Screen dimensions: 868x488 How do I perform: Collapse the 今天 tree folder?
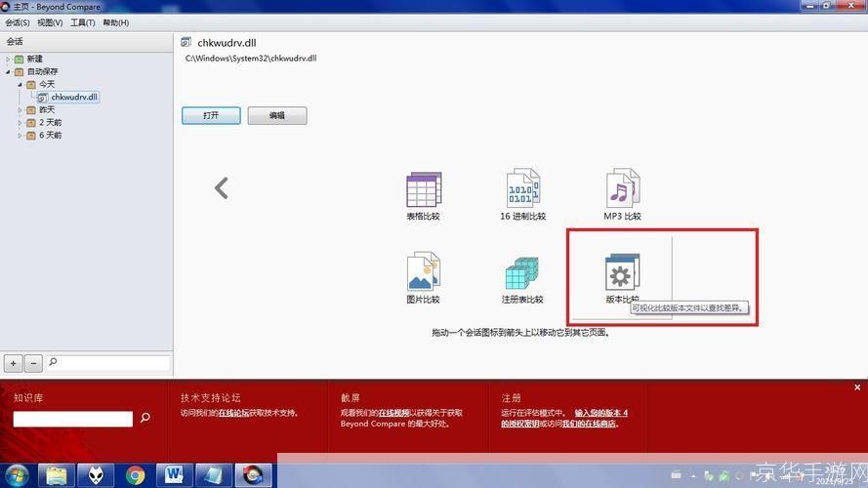(20, 84)
